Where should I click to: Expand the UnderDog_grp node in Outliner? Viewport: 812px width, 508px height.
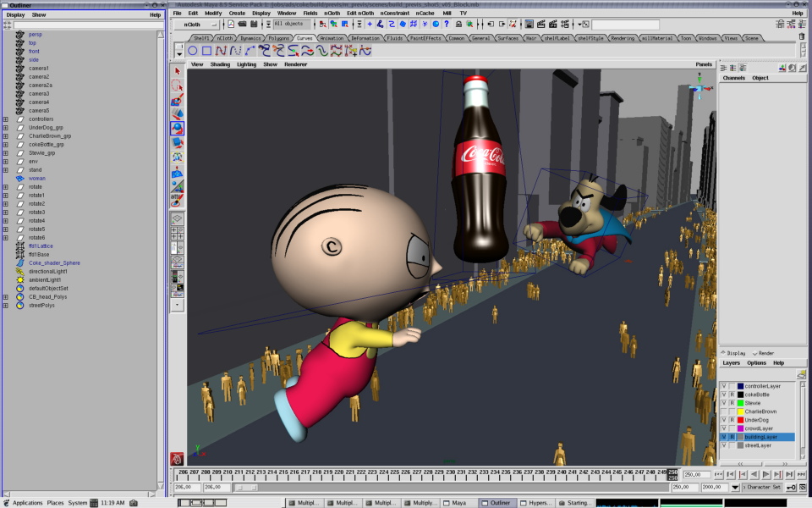[6, 128]
